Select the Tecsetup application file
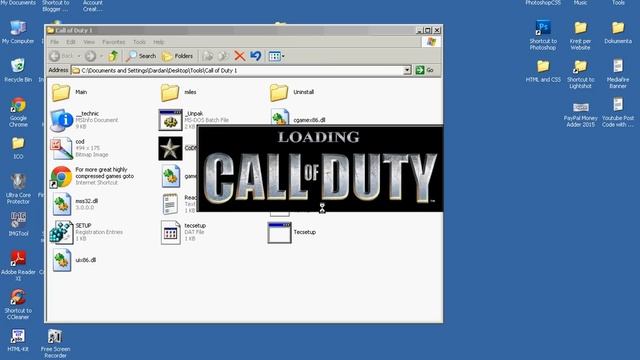 coord(280,232)
